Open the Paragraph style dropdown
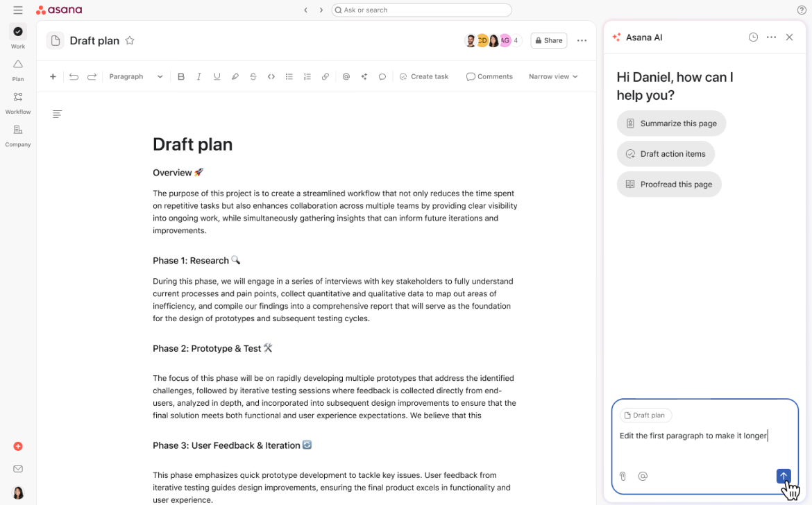812x505 pixels. tap(135, 76)
